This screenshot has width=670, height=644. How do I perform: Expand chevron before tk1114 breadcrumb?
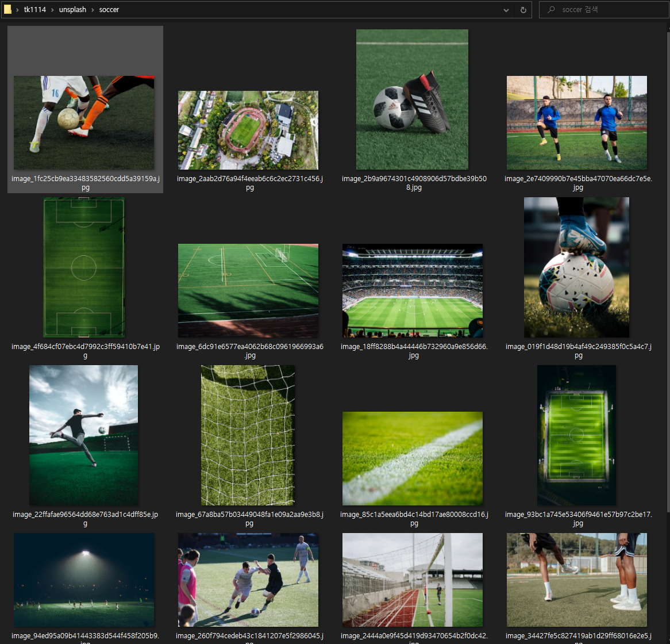pyautogui.click(x=17, y=10)
